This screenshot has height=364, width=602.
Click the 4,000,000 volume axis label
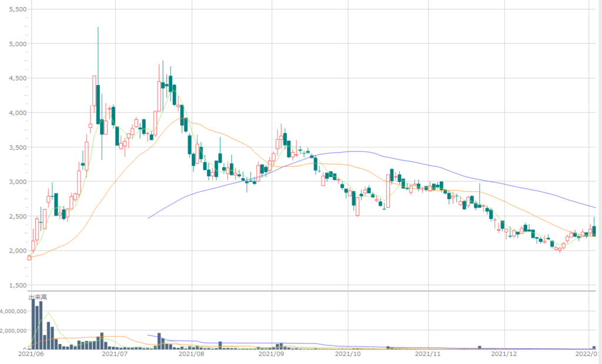14,311
